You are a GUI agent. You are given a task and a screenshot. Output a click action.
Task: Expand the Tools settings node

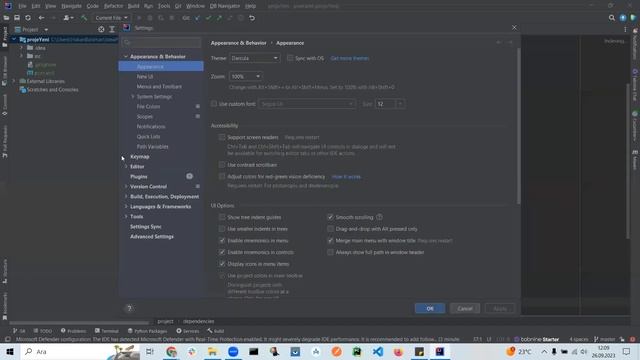126,216
